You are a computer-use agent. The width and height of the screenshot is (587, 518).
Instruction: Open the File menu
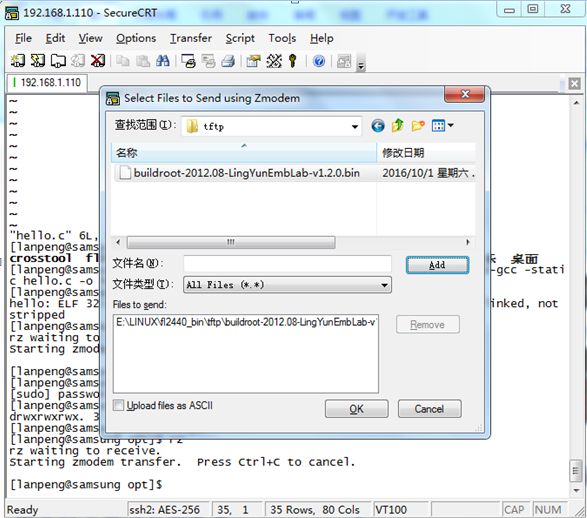pos(23,38)
